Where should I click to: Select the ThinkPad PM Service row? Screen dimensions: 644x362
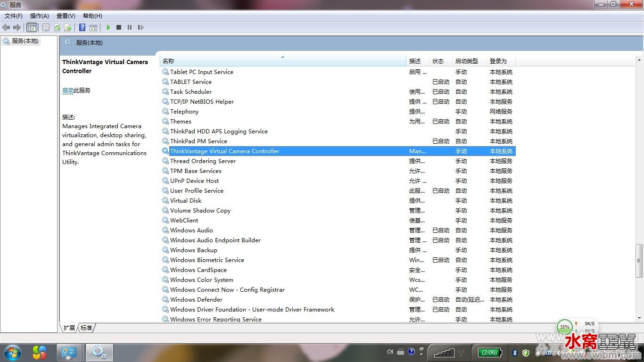pos(338,141)
